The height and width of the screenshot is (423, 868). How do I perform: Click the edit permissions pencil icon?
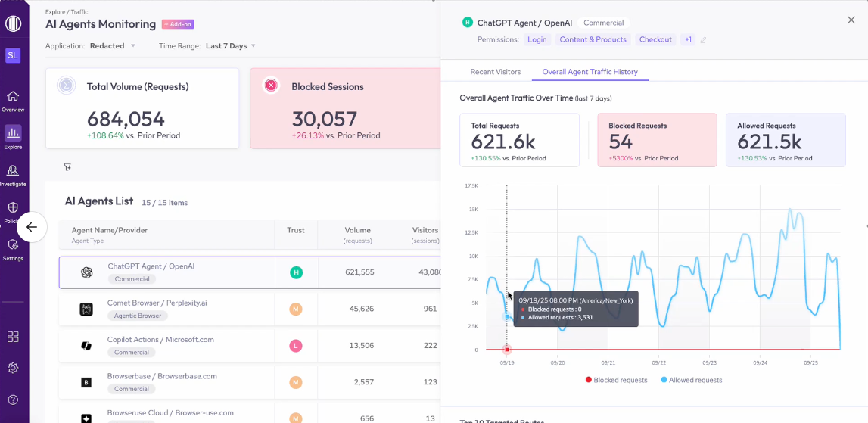[703, 40]
